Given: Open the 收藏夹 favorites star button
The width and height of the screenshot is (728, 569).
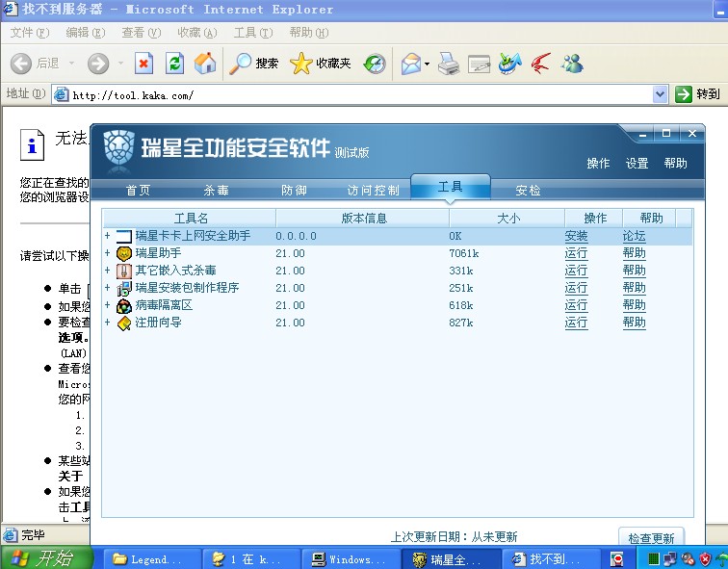Looking at the screenshot, I should (x=320, y=64).
